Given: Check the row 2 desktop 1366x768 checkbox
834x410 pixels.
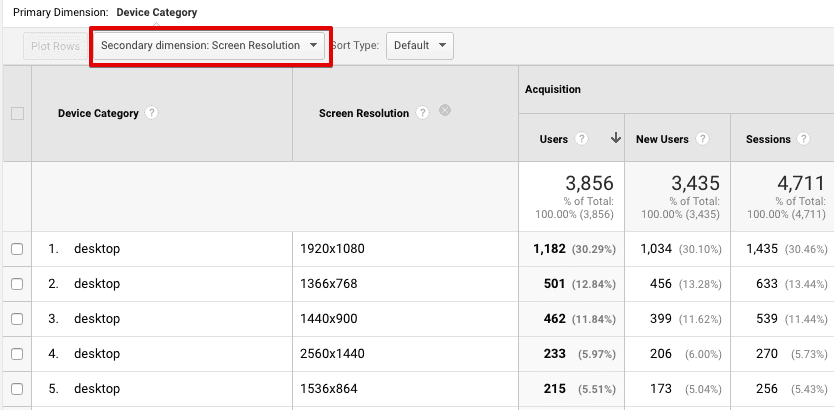Looking at the screenshot, I should [x=17, y=284].
